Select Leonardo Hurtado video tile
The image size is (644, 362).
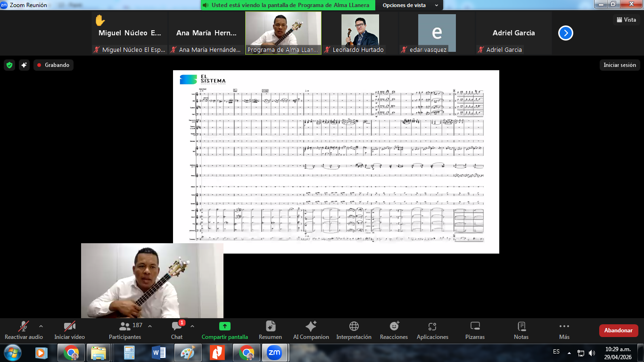(360, 33)
